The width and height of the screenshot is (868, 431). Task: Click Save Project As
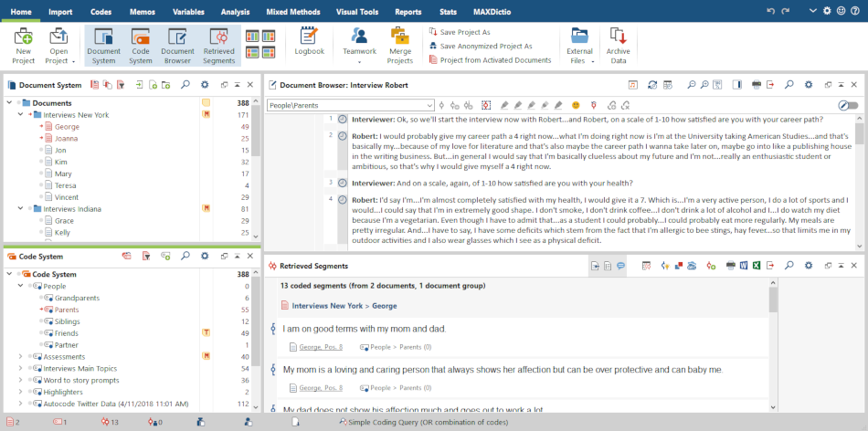[x=460, y=32]
